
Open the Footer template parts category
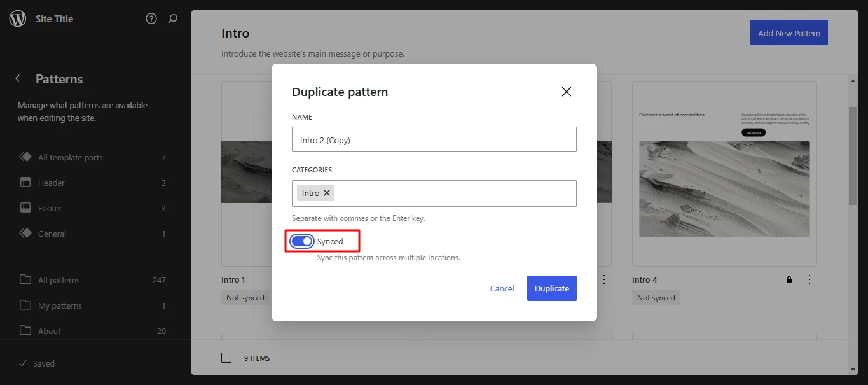tap(50, 208)
